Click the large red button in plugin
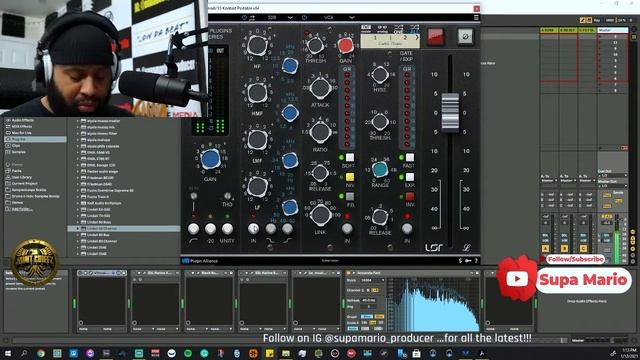This screenshot has height=360, width=640. (x=436, y=36)
